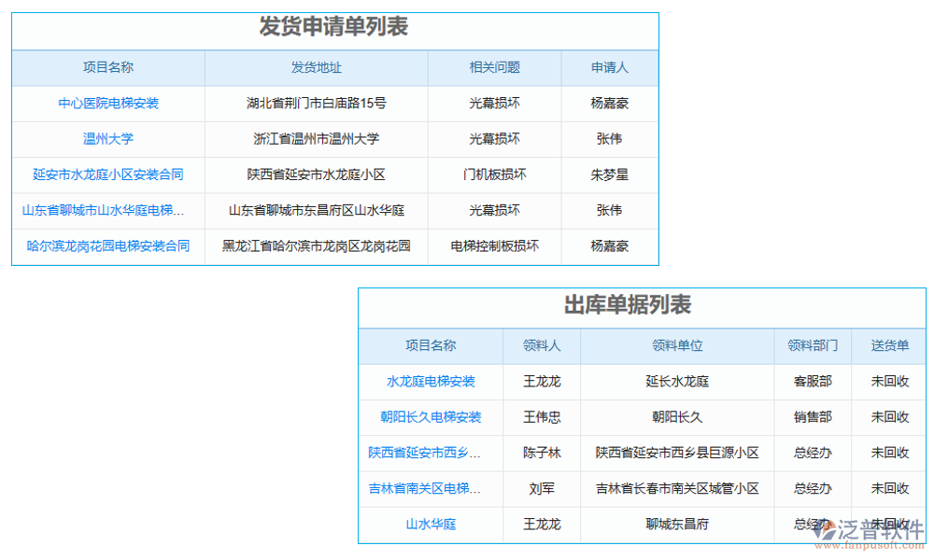Open the 水龙庭电梯安装 project link
Image resolution: width=934 pixels, height=560 pixels.
pyautogui.click(x=431, y=382)
